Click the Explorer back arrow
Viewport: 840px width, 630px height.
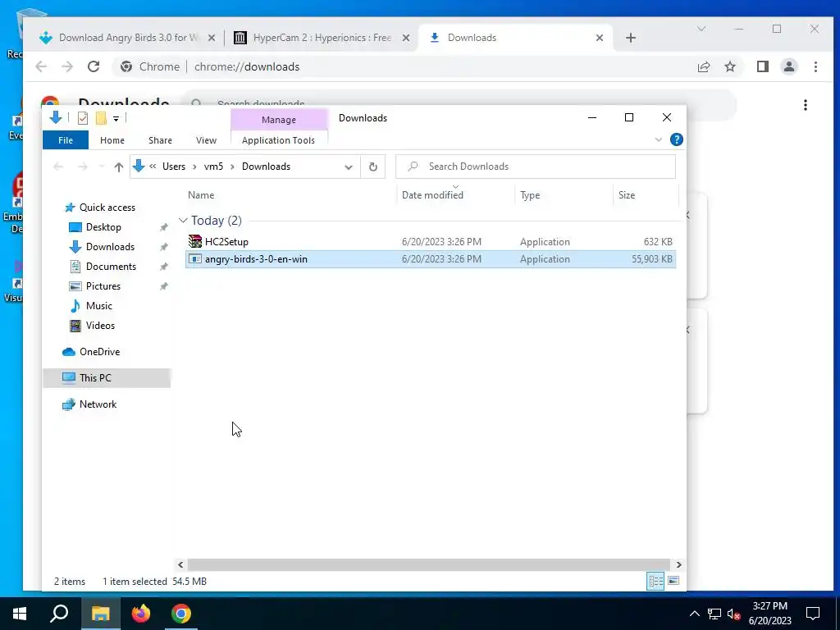click(x=58, y=167)
